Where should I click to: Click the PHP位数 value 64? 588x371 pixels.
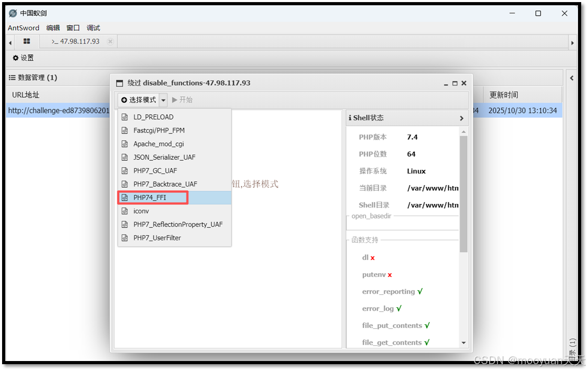click(x=411, y=154)
